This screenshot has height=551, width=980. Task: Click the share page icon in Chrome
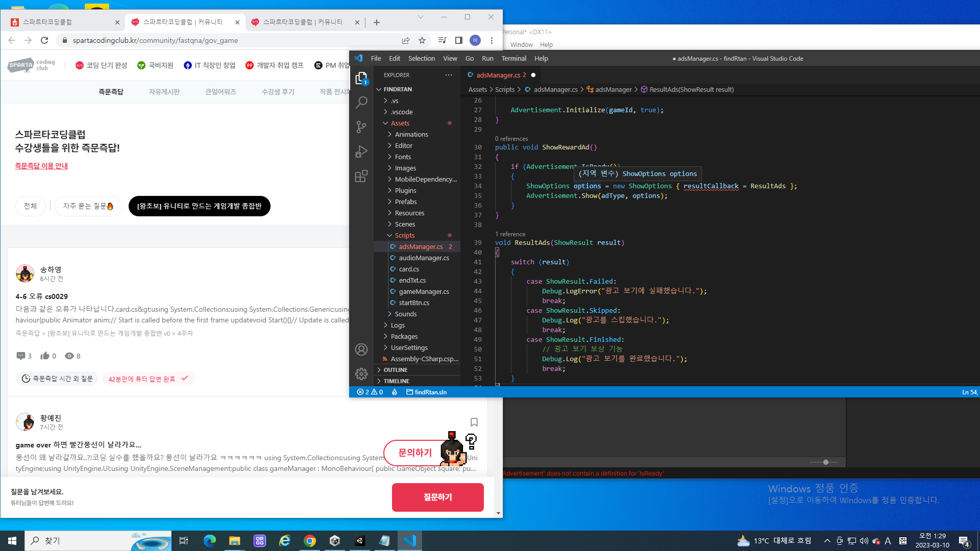point(406,40)
